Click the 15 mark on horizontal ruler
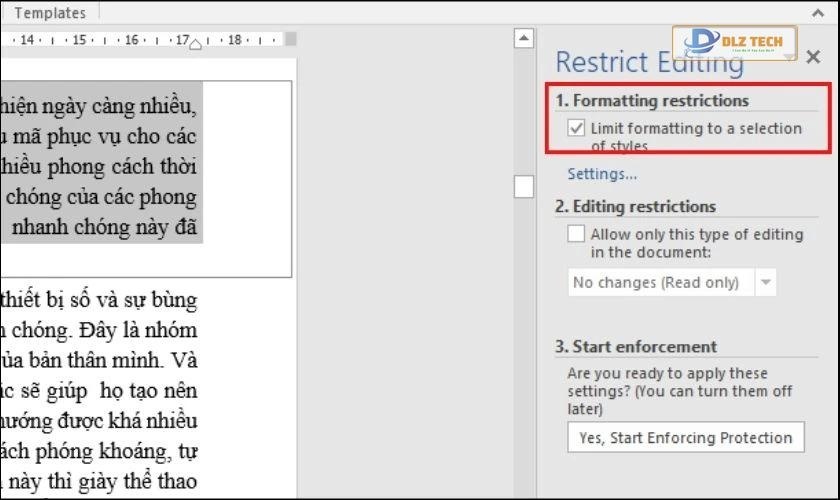Screen dimensions: 840x500 79,41
